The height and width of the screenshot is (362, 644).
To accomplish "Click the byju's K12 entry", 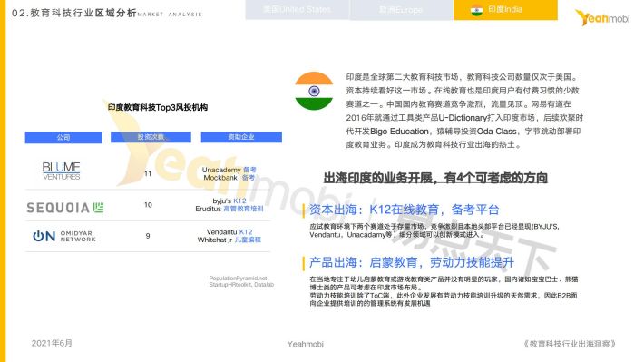I will click(229, 201).
